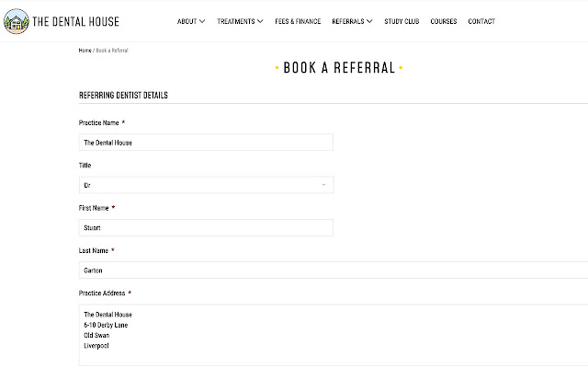This screenshot has height=368, width=588.
Task: Click in the Practice Address textarea
Action: pyautogui.click(x=334, y=335)
